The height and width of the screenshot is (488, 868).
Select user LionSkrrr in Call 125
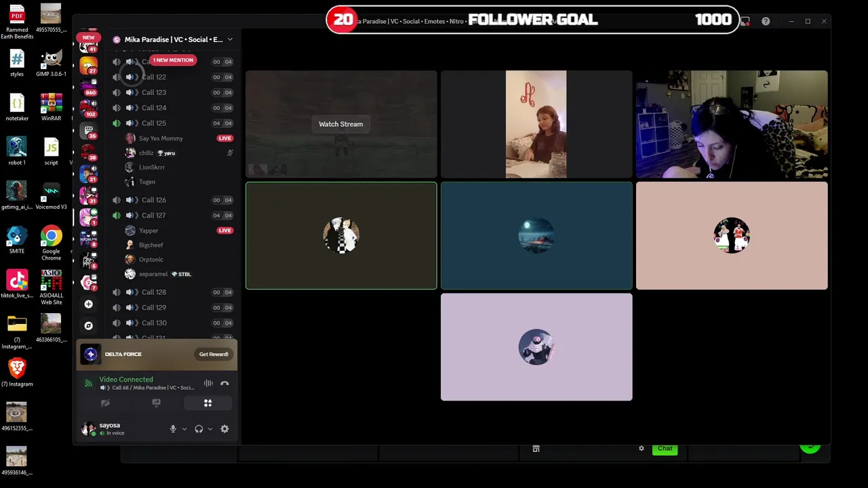(152, 167)
